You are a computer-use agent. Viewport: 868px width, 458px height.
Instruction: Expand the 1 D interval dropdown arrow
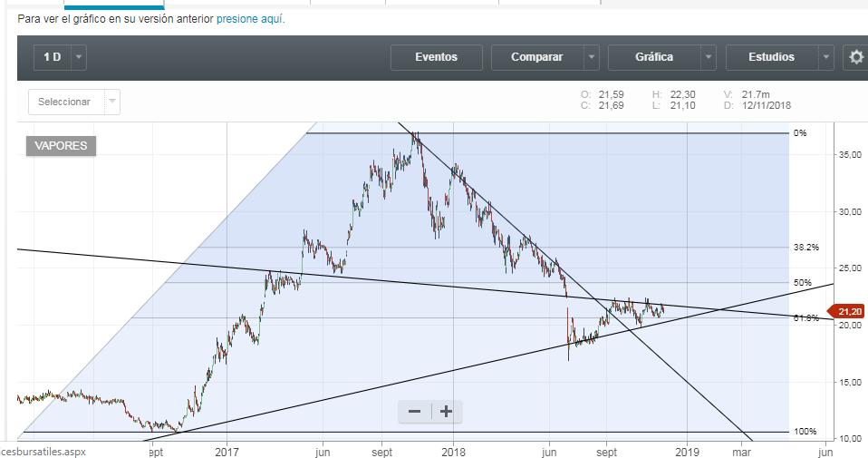click(79, 57)
